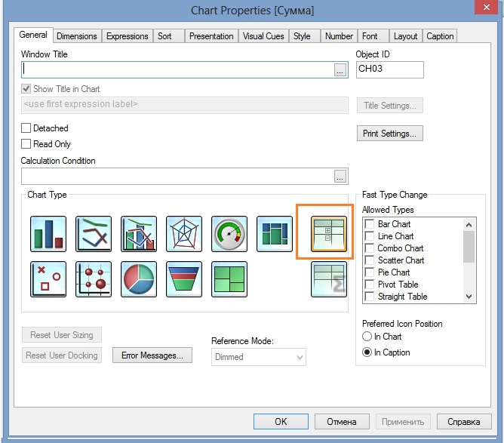Screen dimensions: 504x443
Task: Check Combo Chart in Allowed Types
Action: 370,248
